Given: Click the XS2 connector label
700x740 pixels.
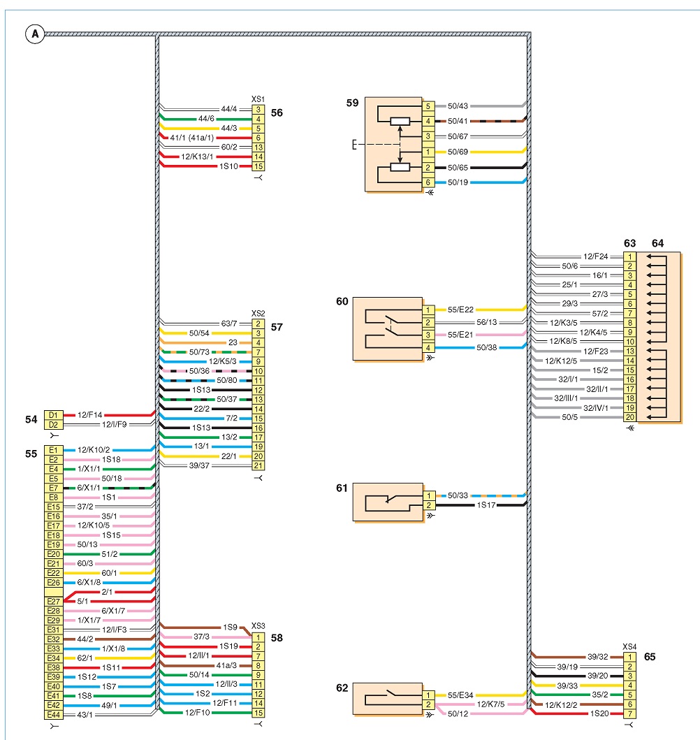Looking at the screenshot, I should coord(258,313).
